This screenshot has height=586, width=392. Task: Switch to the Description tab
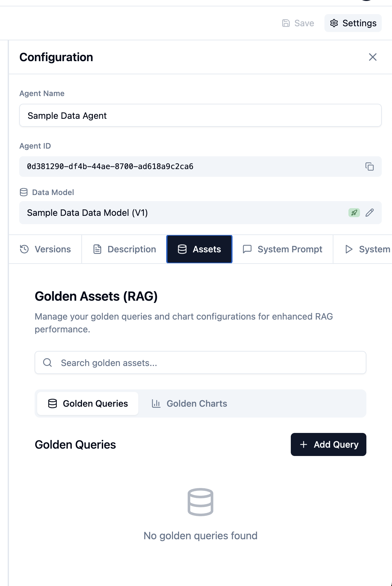click(124, 249)
